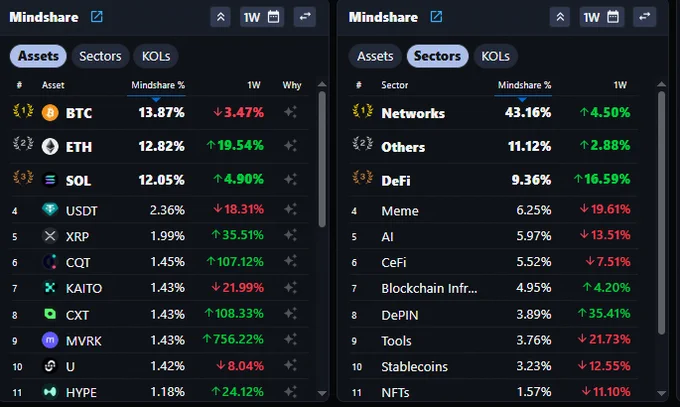Collapse left Mindshare panel with double chevron
The width and height of the screenshot is (680, 407).
point(220,17)
